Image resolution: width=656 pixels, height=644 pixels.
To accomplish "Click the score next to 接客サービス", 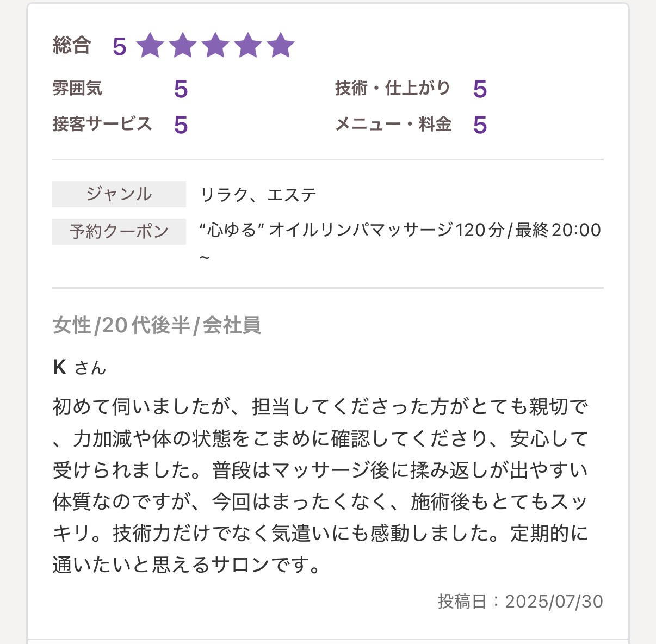I will point(181,125).
